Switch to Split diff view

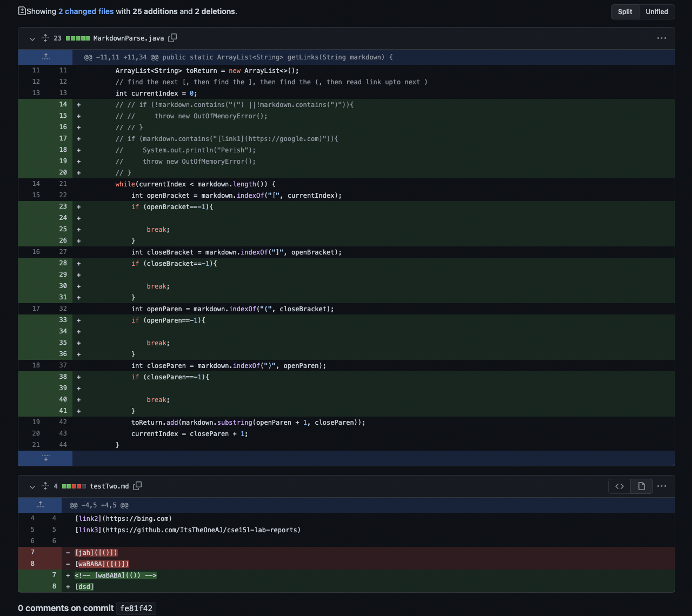point(625,12)
